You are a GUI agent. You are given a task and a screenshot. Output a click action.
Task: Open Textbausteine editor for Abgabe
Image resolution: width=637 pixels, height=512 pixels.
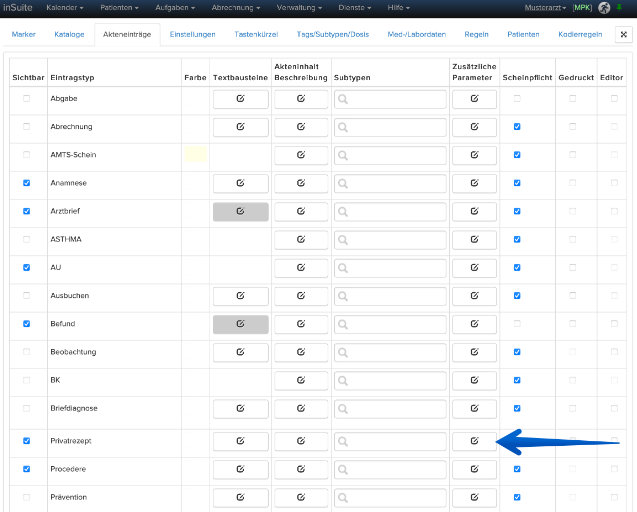pyautogui.click(x=240, y=99)
